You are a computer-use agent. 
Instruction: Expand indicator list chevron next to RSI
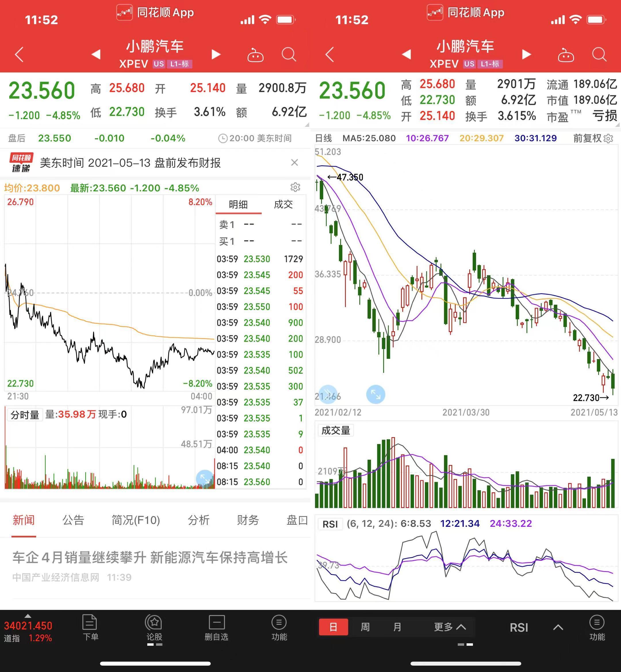558,627
